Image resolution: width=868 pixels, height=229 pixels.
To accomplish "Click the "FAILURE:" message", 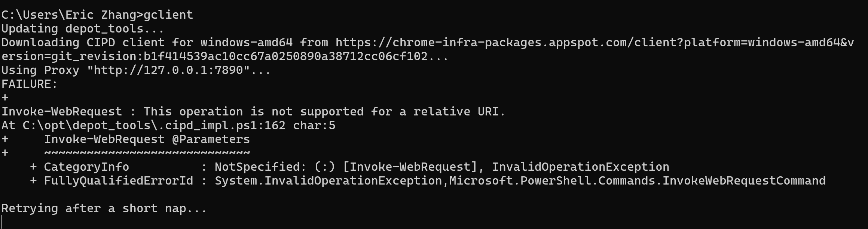I will click(x=30, y=84).
